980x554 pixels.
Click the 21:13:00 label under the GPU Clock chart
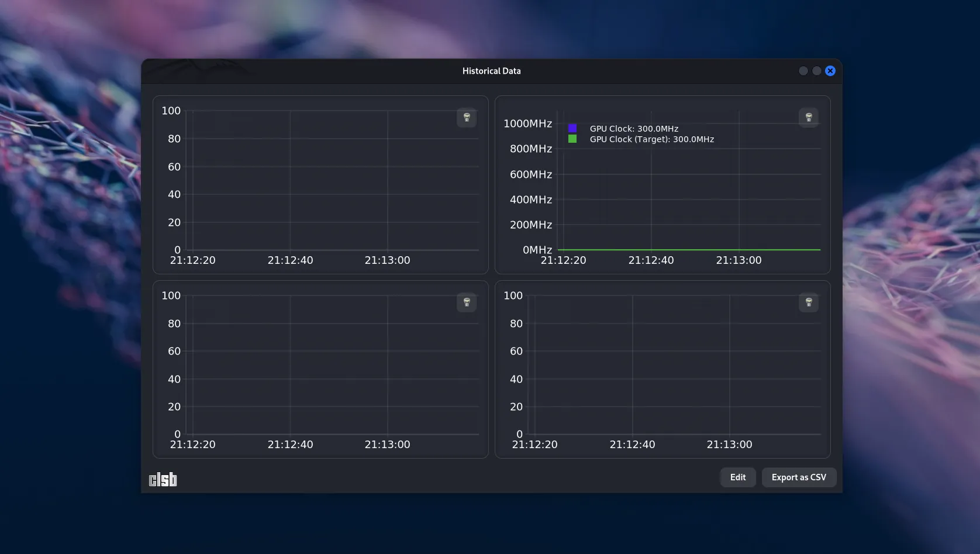739,260
